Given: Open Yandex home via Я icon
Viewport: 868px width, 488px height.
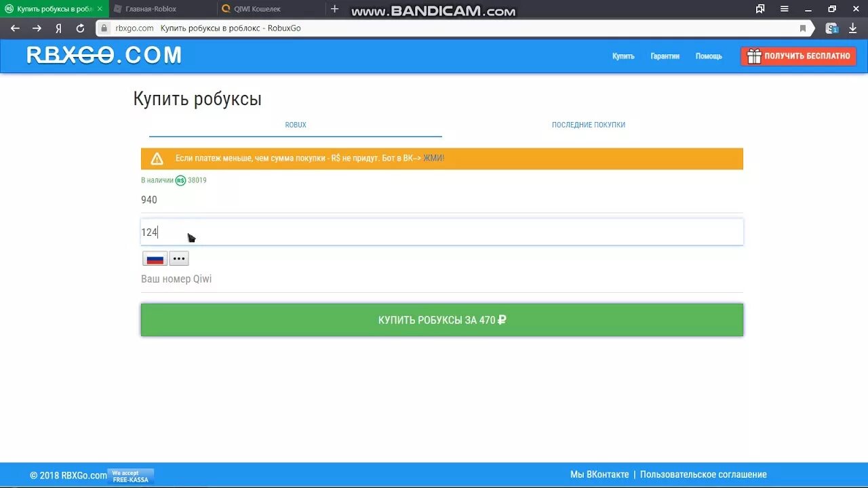Looking at the screenshot, I should pyautogui.click(x=59, y=28).
